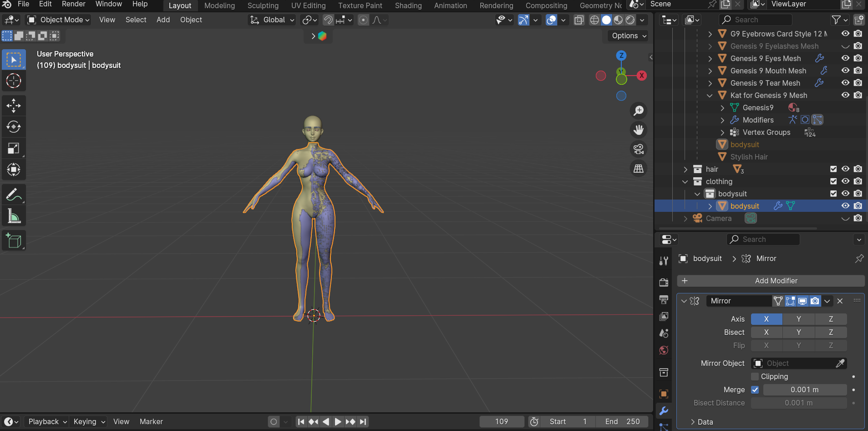Image resolution: width=868 pixels, height=431 pixels.
Task: Toggle Mirror axis Y button
Action: click(x=799, y=319)
